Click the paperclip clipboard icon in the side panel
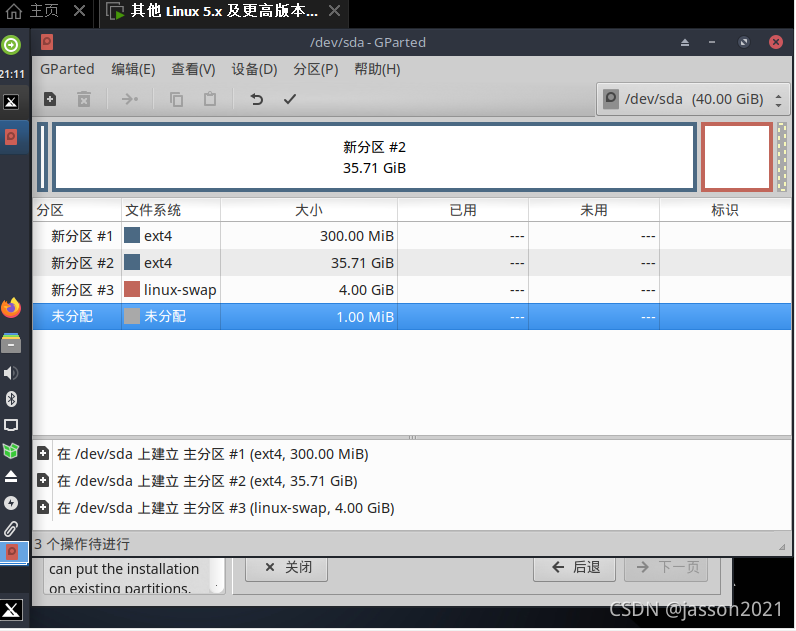This screenshot has height=631, width=796. pyautogui.click(x=11, y=529)
